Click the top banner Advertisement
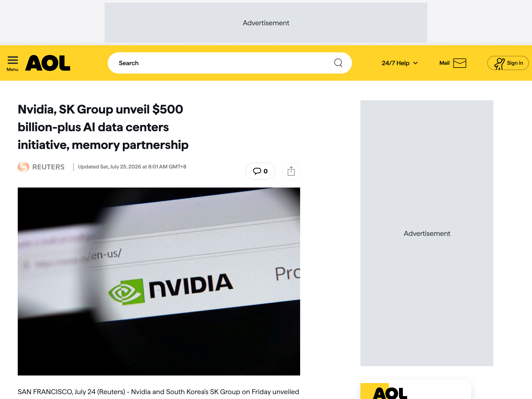The image size is (532, 399). pos(266,23)
